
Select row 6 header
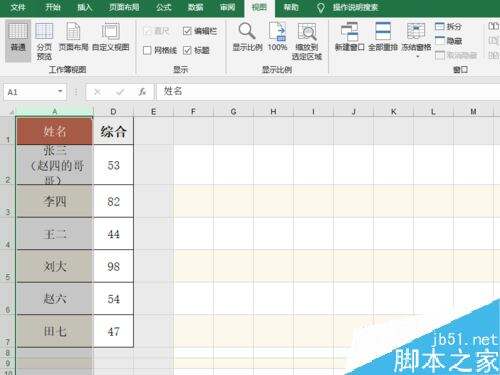click(x=8, y=299)
